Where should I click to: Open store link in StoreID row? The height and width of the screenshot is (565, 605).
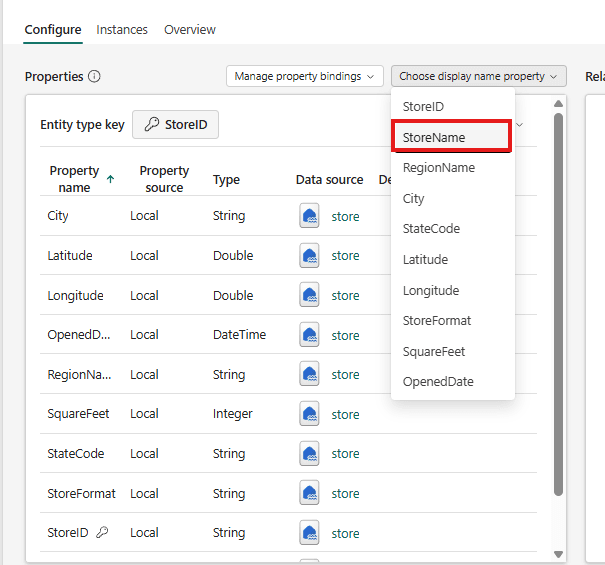tap(345, 533)
